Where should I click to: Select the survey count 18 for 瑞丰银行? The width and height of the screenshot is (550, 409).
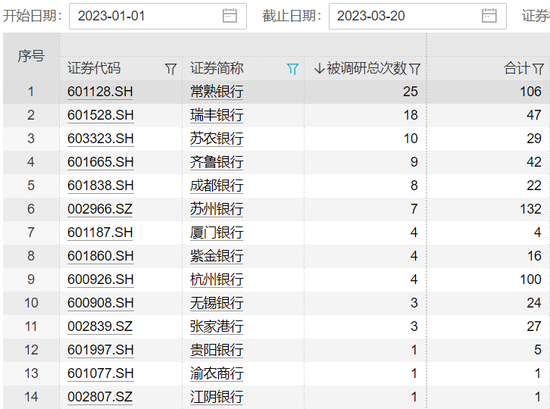click(410, 115)
